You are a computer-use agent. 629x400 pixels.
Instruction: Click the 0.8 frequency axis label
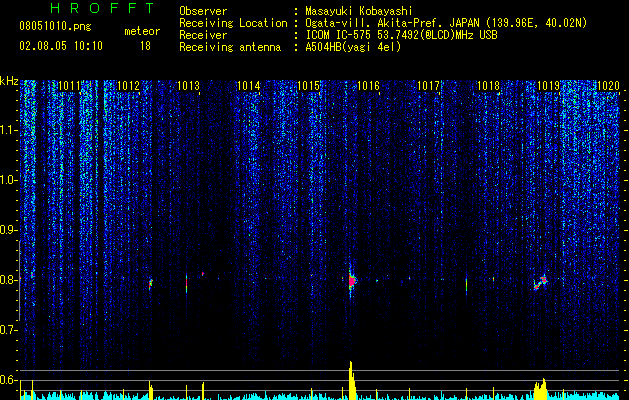[8, 280]
